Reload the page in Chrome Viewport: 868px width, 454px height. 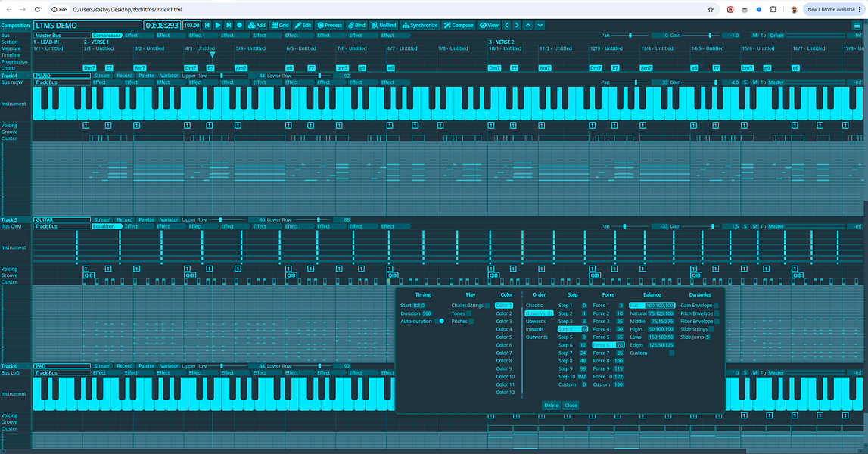click(x=37, y=9)
